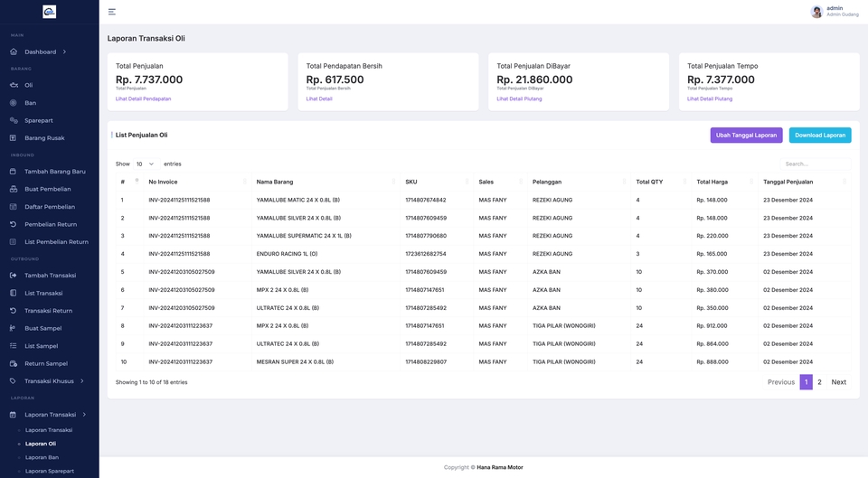868x478 pixels.
Task: Click Rp. 165.000 total cell
Action: click(x=712, y=254)
